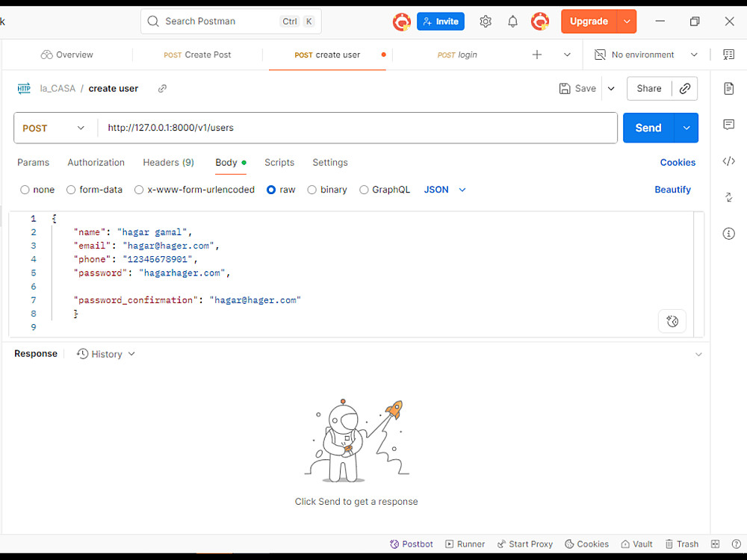This screenshot has width=747, height=560.
Task: Open the related requests sidebar icon
Action: click(x=728, y=197)
